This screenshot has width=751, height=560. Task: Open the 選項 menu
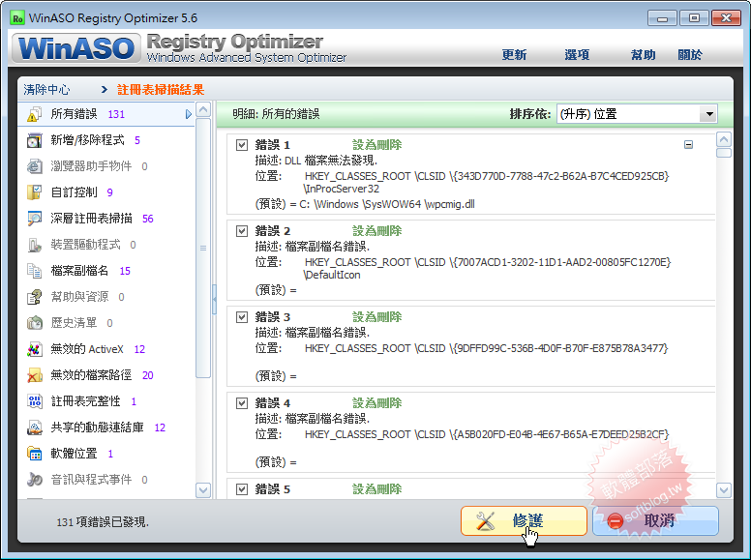point(577,55)
